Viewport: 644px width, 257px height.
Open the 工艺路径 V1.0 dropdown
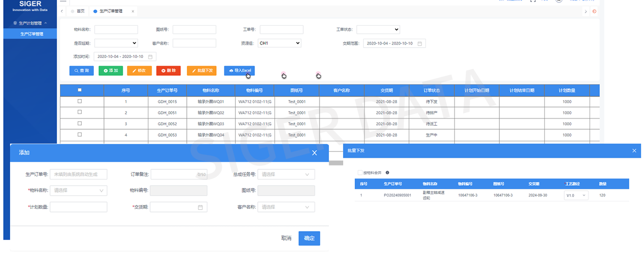(576, 196)
